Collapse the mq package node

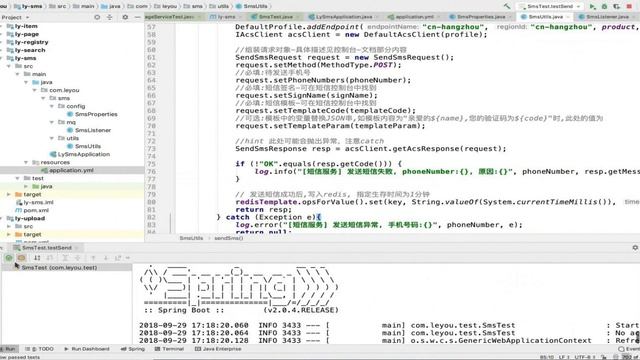[52, 122]
